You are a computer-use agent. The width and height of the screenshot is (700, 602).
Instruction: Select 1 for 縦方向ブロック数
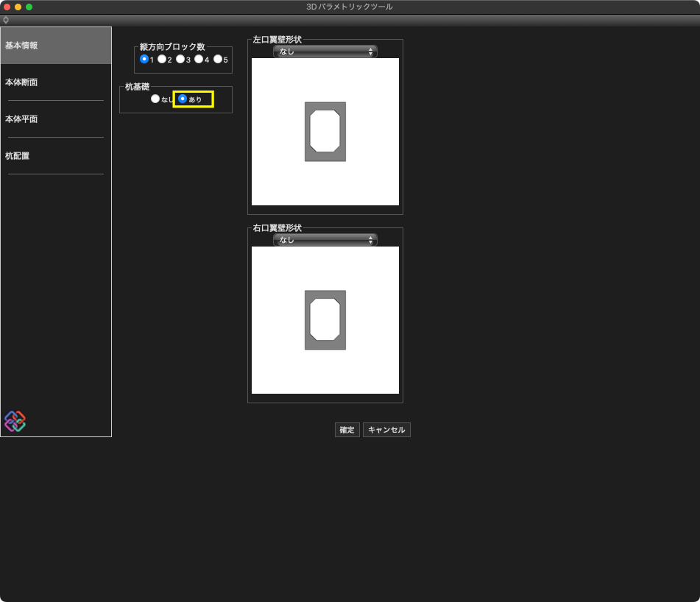tap(144, 59)
